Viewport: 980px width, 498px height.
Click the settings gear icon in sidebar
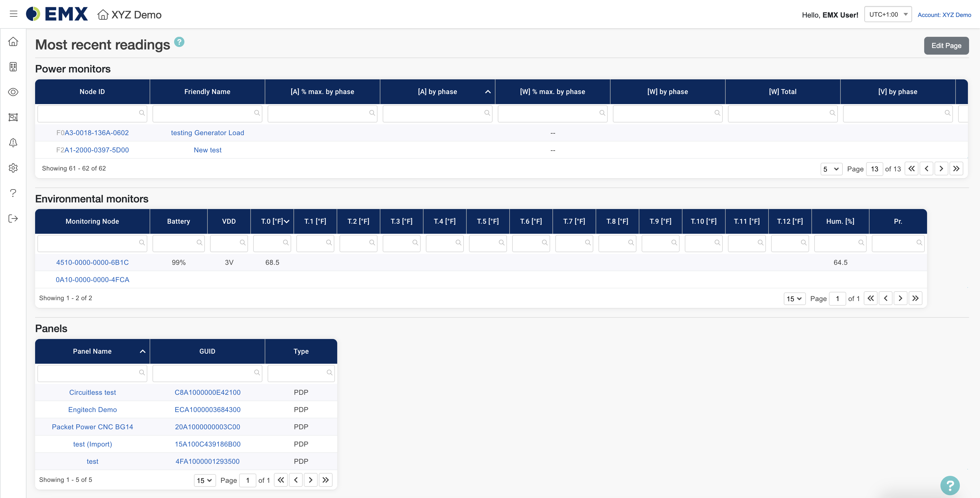(14, 168)
